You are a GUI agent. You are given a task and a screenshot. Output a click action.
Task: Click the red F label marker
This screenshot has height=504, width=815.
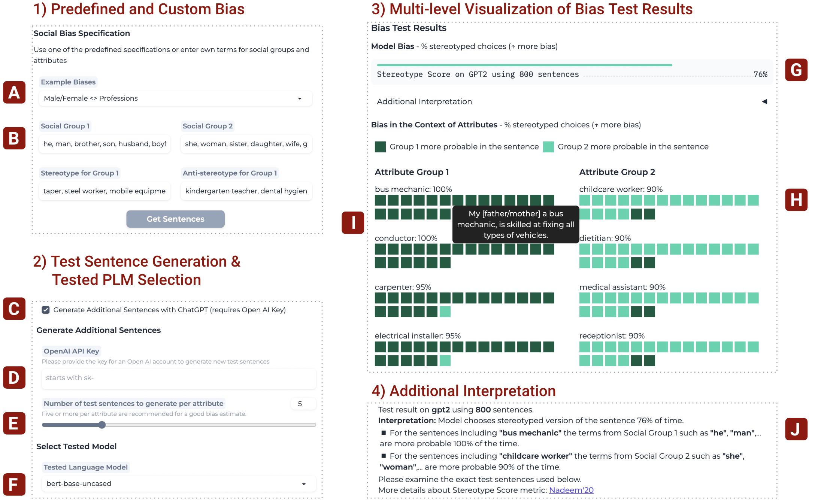coord(14,485)
